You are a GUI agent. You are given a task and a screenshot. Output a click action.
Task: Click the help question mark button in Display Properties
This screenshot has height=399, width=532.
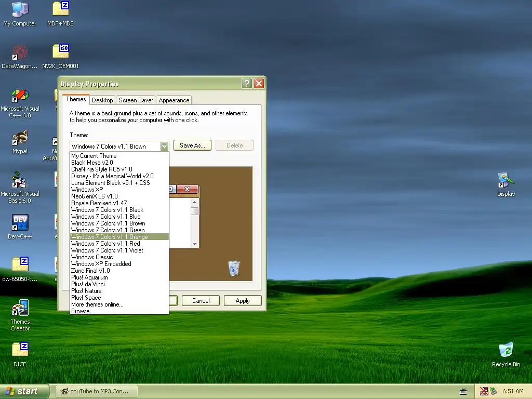(247, 84)
